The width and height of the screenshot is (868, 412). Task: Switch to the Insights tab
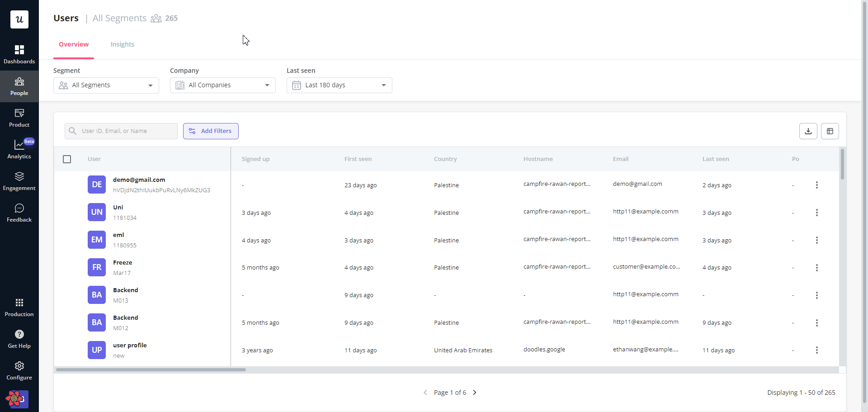pos(122,44)
